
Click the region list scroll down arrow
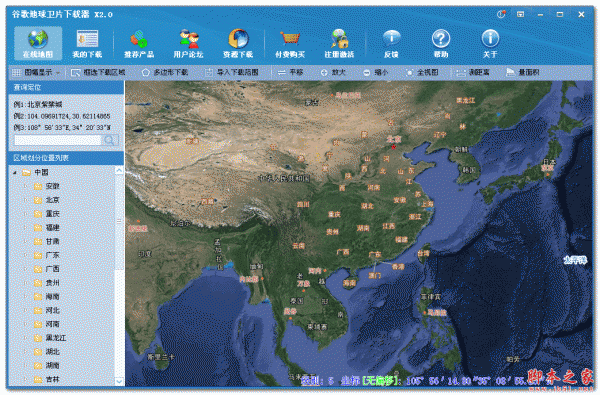119,381
